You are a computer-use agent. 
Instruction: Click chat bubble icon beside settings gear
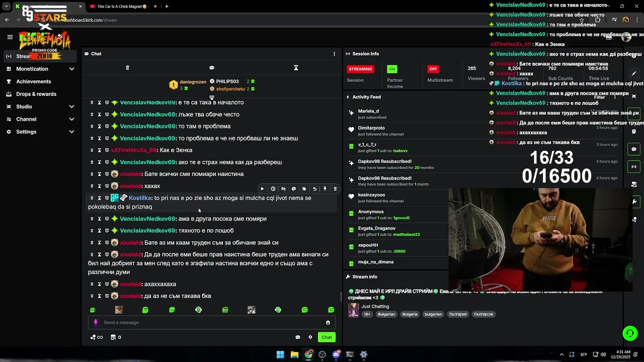pos(298,337)
